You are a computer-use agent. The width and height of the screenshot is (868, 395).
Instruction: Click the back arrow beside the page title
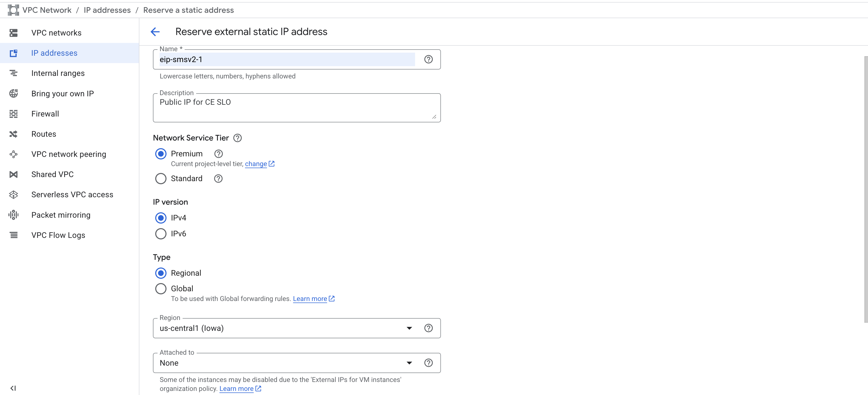155,32
